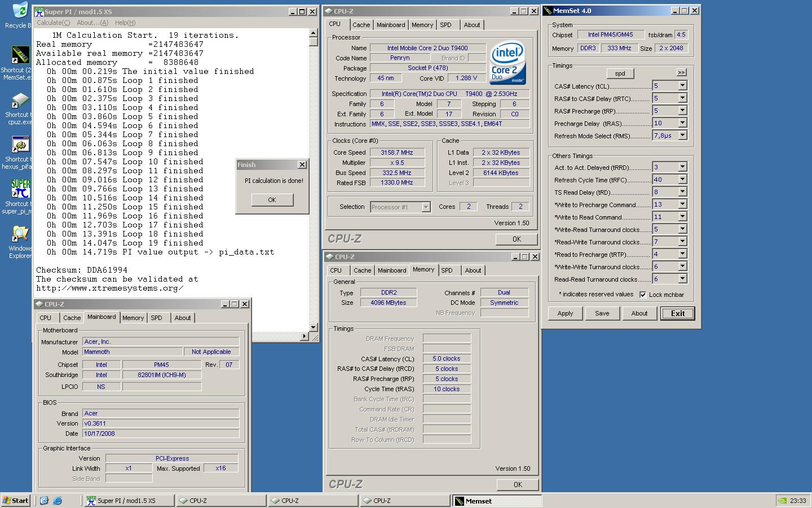The width and height of the screenshot is (812, 508).
Task: Click the MemSet 4.0 title bar icon
Action: 548,11
